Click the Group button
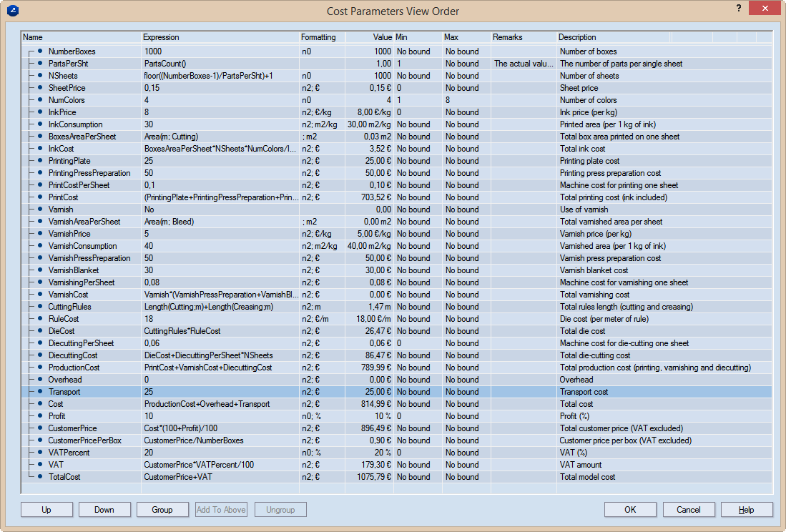The image size is (786, 532). pyautogui.click(x=162, y=510)
